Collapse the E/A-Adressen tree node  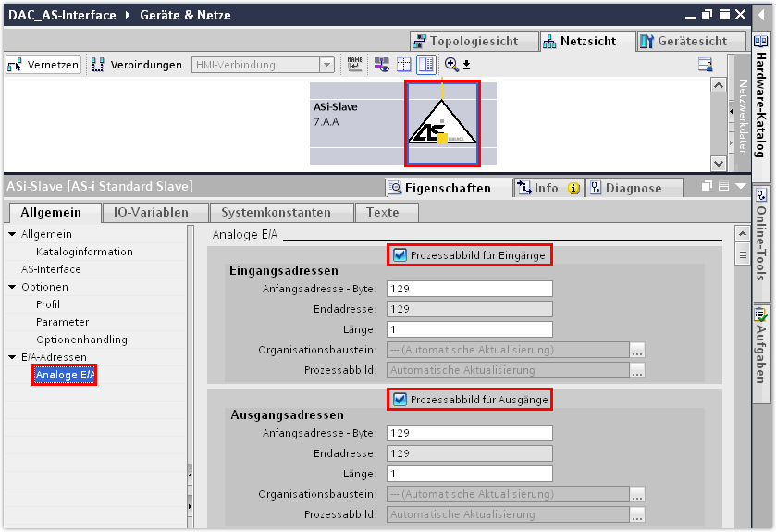(x=12, y=357)
